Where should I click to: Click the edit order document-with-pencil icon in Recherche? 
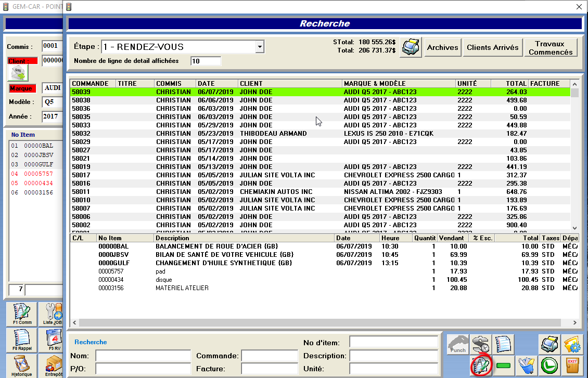coord(481,366)
